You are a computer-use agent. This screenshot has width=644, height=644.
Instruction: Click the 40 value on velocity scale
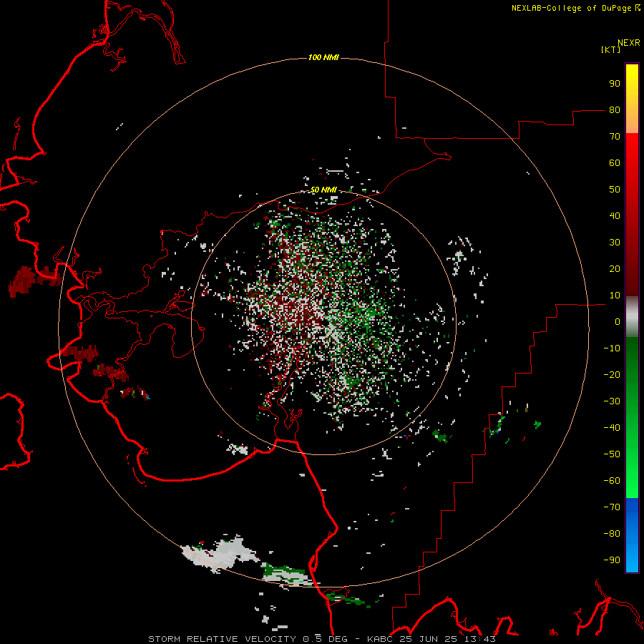coord(615,216)
